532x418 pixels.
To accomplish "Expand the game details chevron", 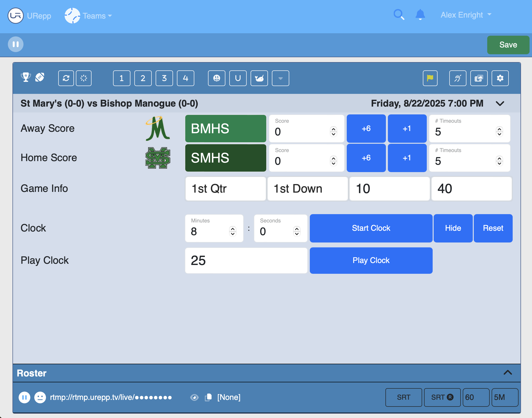I will (x=500, y=103).
